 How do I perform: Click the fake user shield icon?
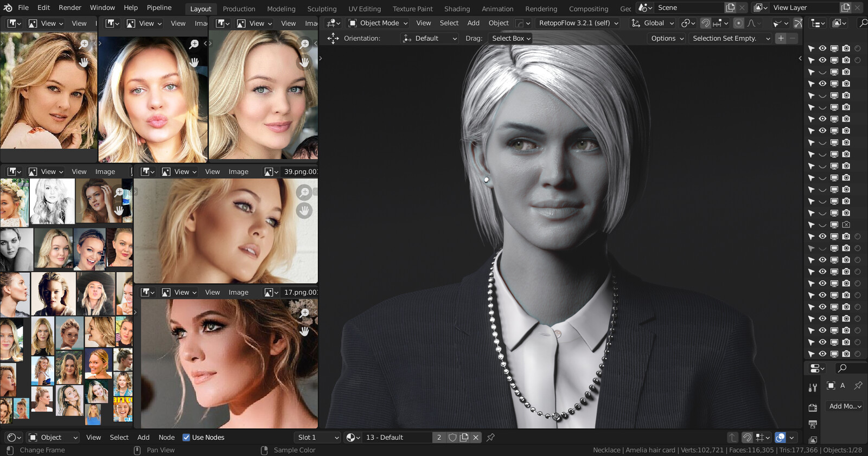(x=452, y=438)
